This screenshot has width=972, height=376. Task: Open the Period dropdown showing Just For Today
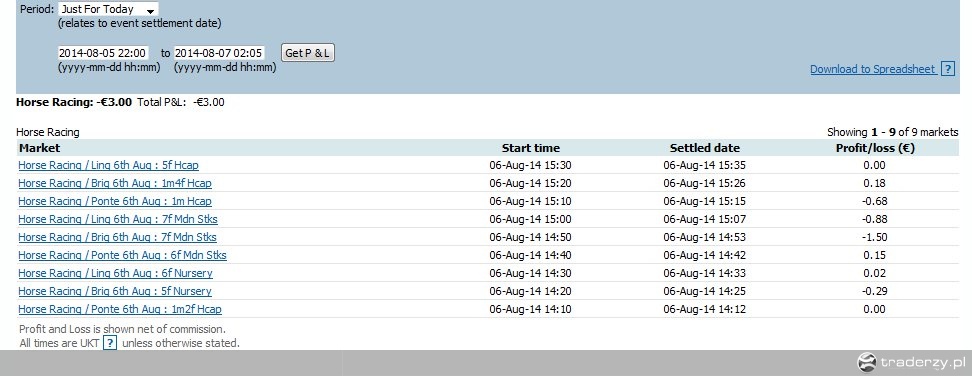pyautogui.click(x=108, y=9)
